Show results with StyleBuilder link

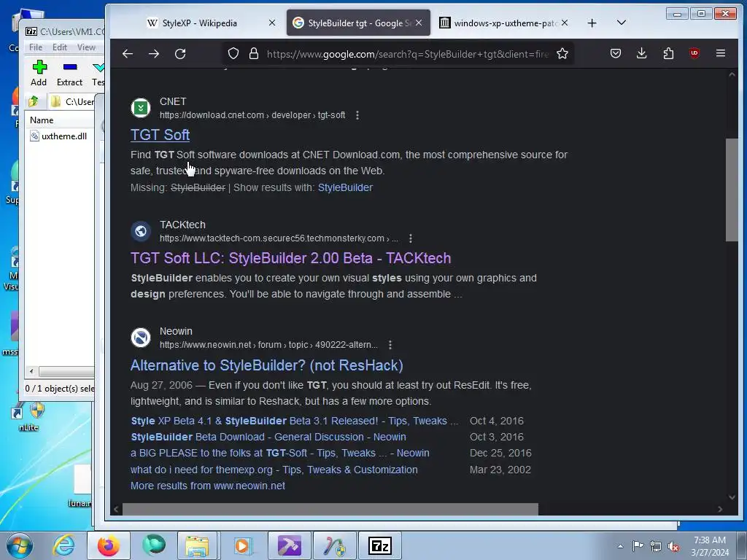point(345,187)
